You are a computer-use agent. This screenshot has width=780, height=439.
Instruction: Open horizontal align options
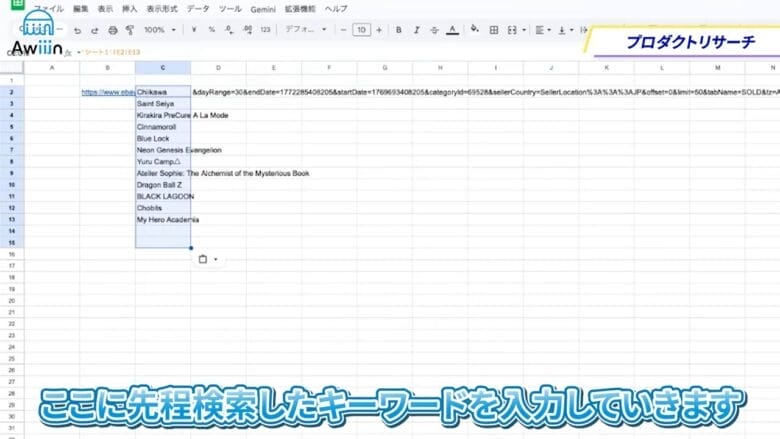[543, 30]
